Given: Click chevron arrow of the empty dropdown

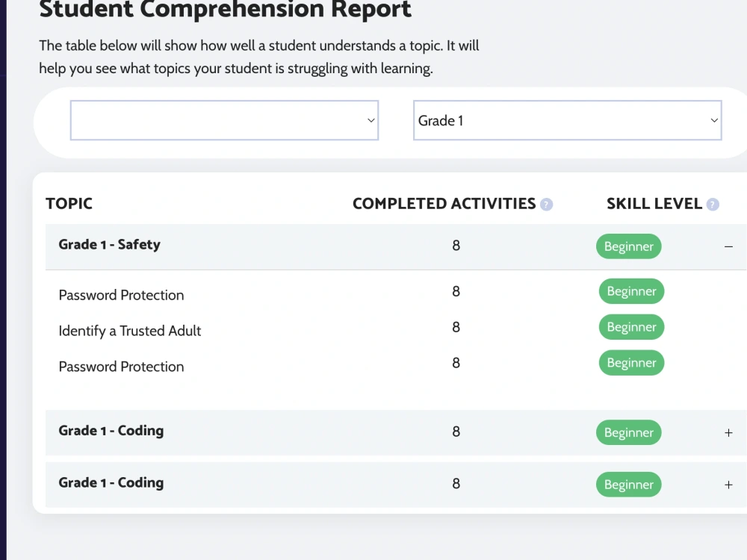Looking at the screenshot, I should click(371, 120).
